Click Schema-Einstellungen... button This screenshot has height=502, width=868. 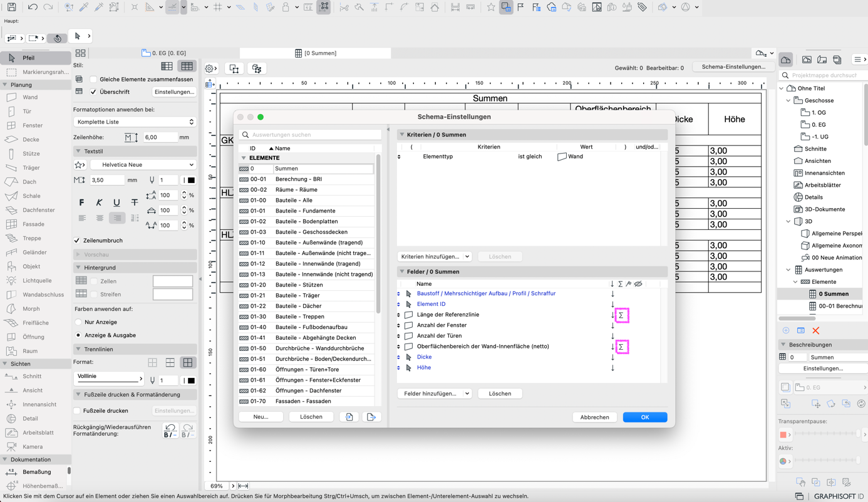pos(733,67)
